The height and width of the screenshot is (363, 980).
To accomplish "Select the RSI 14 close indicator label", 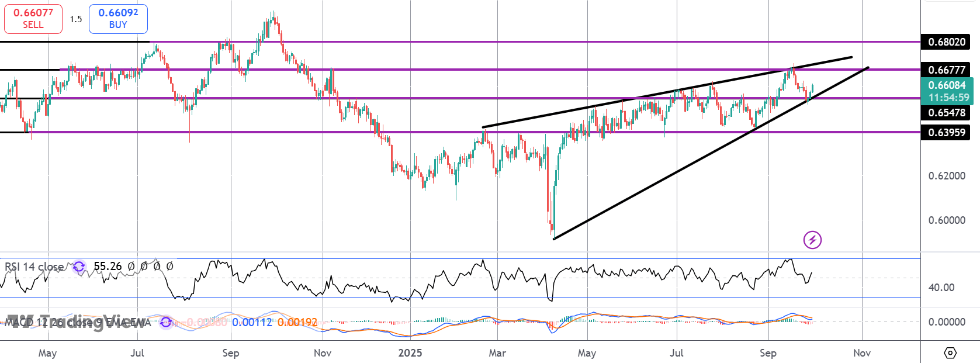I will point(34,267).
